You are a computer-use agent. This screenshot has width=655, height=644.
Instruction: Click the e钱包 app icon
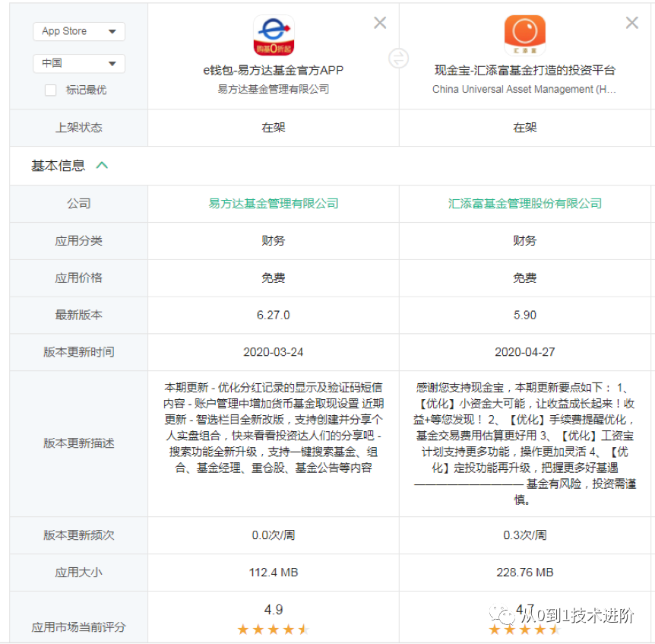pyautogui.click(x=274, y=36)
